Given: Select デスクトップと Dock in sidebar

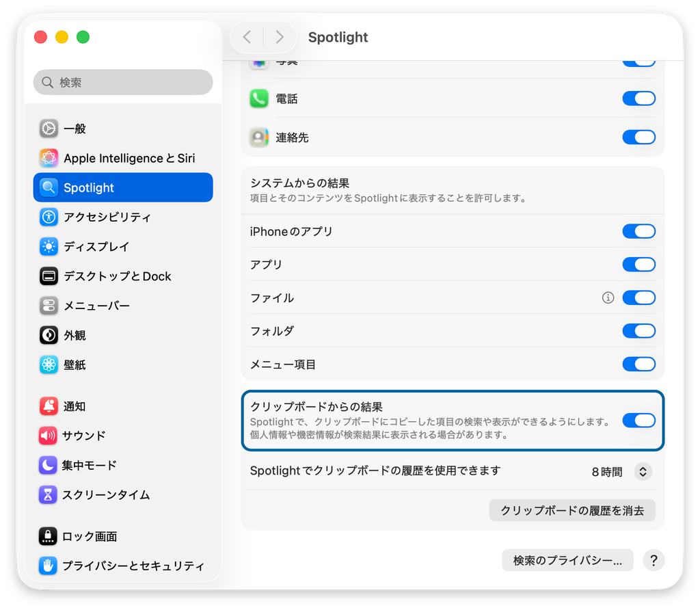Looking at the screenshot, I should (x=123, y=276).
